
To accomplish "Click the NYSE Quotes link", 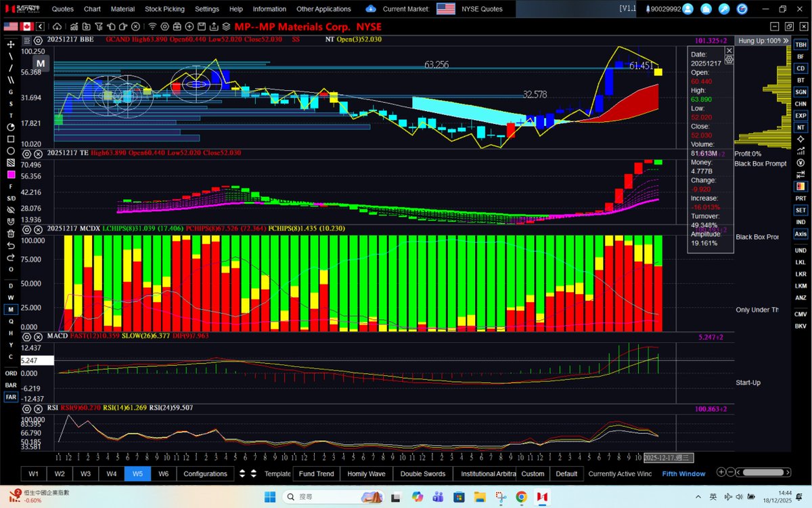I will coord(482,9).
